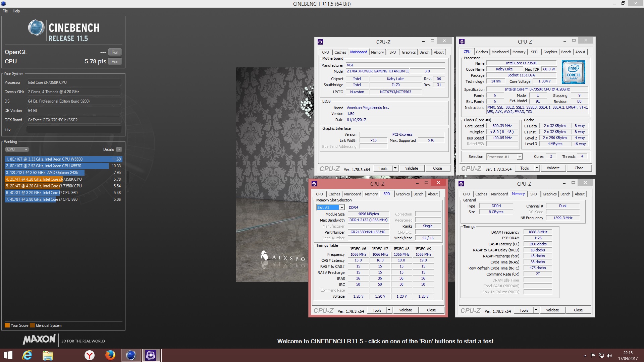Click the CPU-tab CPU-Z window title icon
This screenshot has height=362, width=644.
[x=462, y=42]
